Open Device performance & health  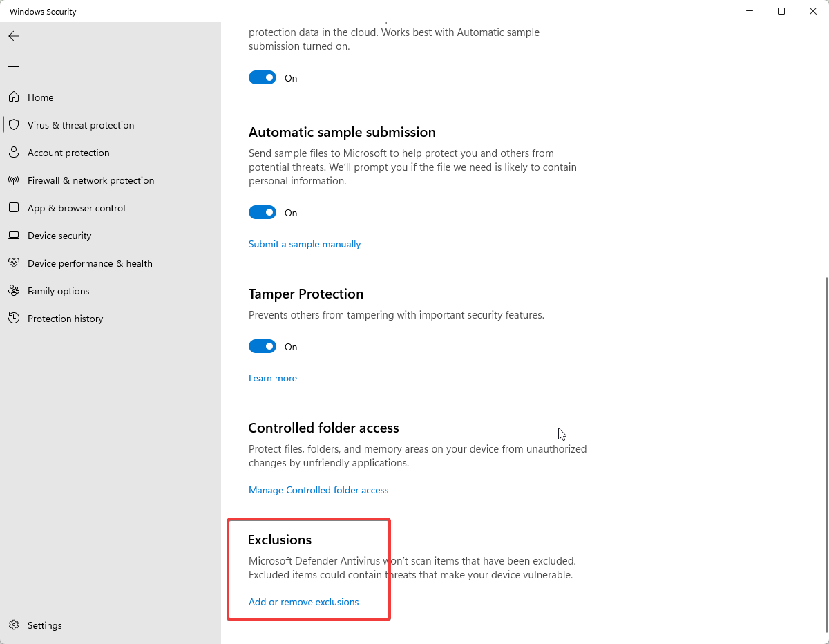[111, 263]
